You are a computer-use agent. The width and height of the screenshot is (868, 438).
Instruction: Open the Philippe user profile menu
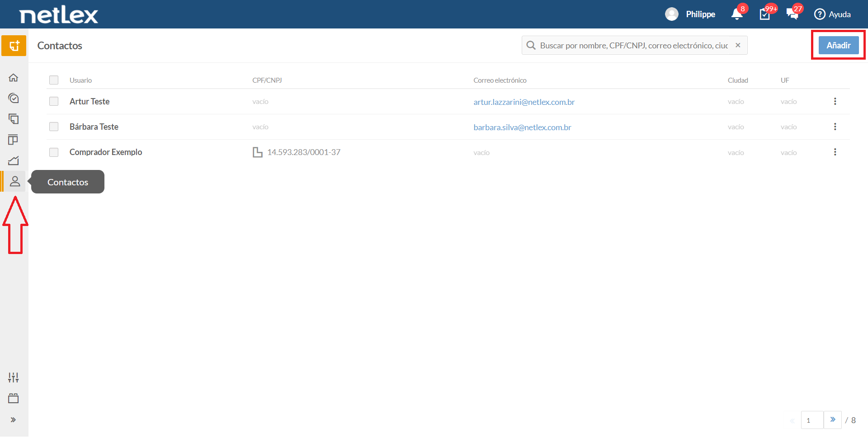690,14
